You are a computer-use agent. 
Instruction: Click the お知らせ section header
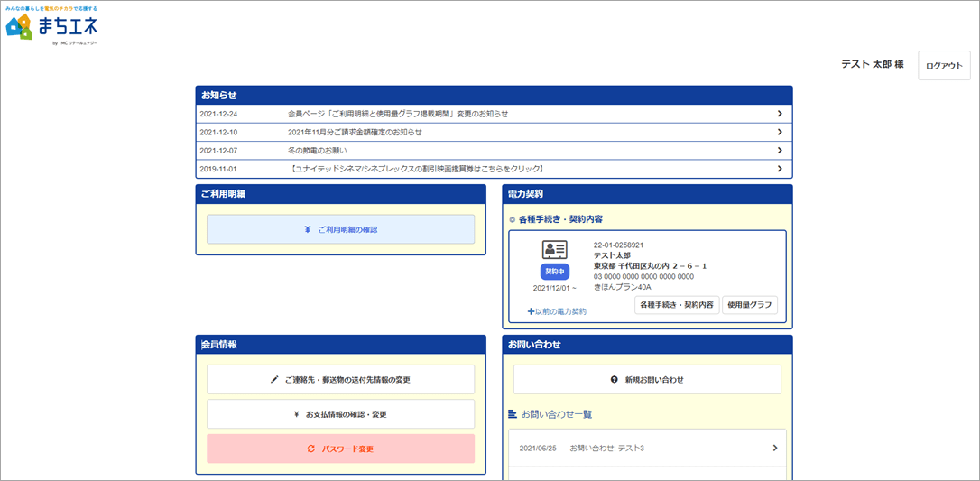494,95
